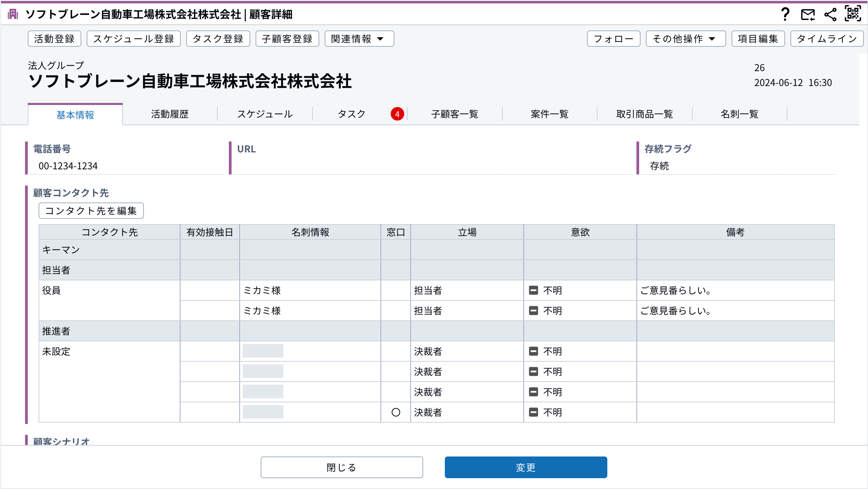Open the 案件一覧 tab

click(x=549, y=114)
